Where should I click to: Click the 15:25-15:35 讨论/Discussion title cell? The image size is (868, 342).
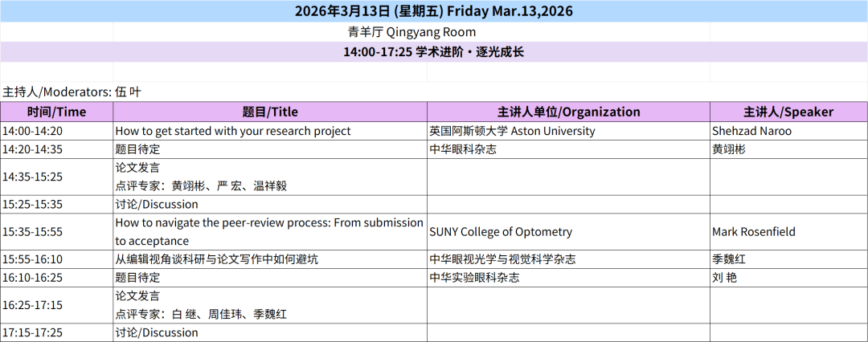(157, 204)
